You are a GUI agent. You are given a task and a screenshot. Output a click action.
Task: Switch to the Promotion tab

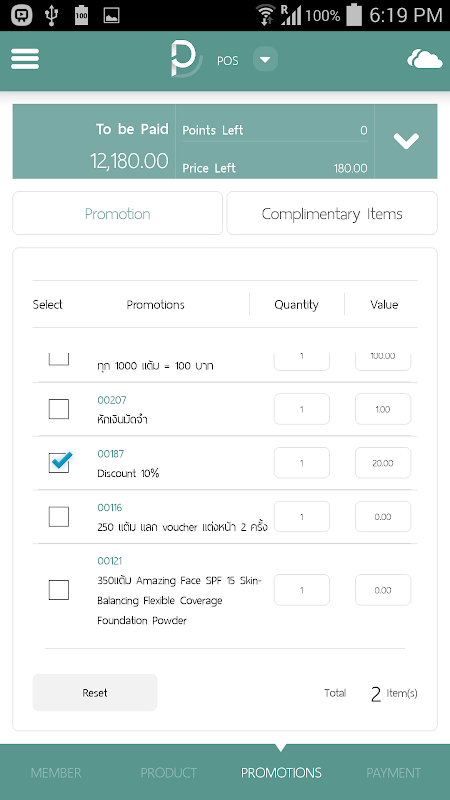117,213
